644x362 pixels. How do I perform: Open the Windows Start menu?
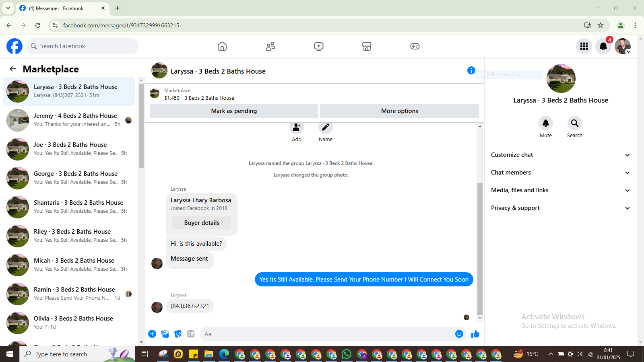pos(10,354)
